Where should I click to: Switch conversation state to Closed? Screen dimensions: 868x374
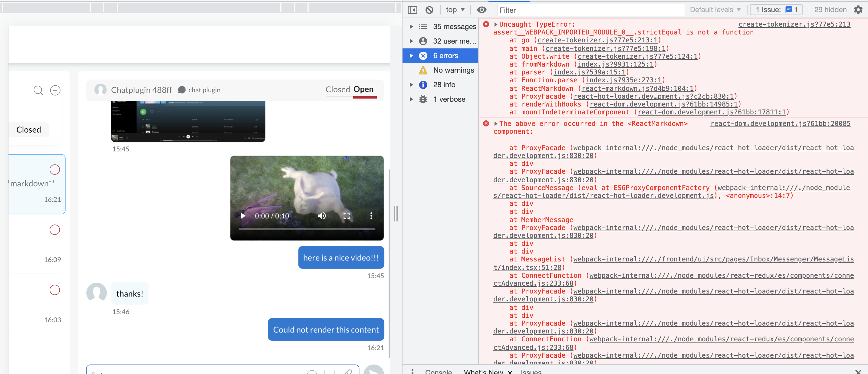338,90
